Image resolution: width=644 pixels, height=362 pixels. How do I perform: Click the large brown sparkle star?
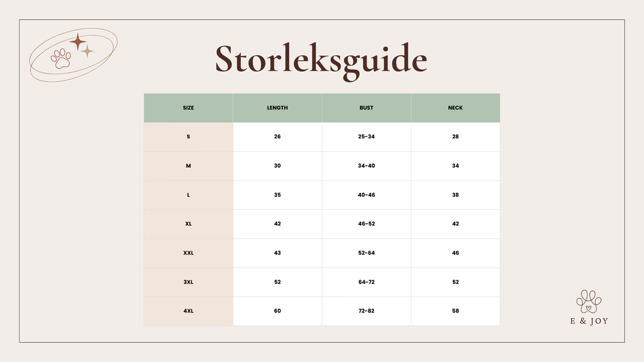[x=78, y=42]
